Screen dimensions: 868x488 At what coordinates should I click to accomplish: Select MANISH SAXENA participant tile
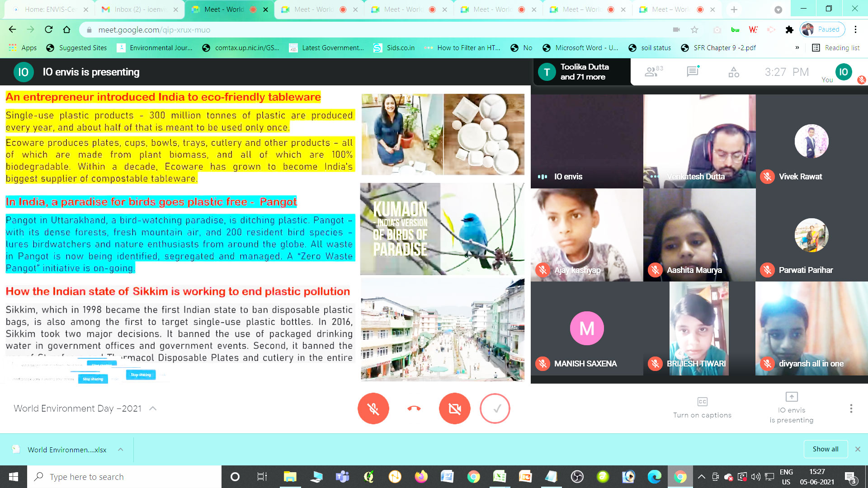(587, 328)
